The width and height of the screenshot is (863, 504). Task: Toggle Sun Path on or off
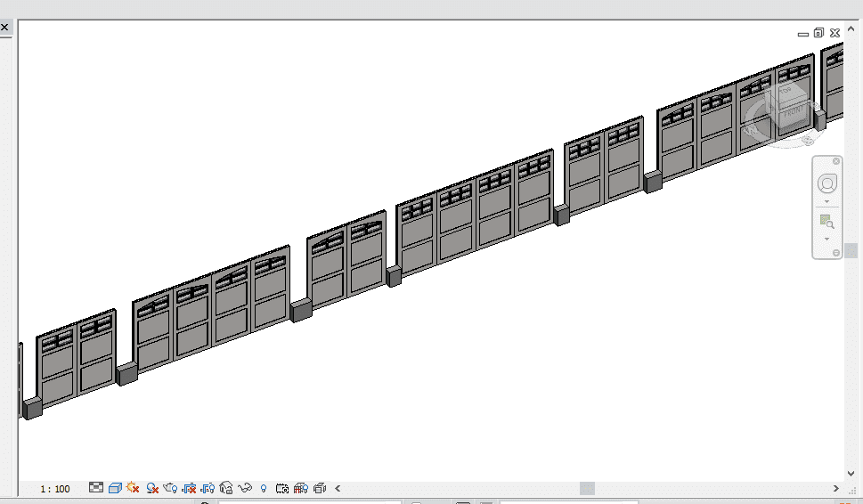(134, 488)
